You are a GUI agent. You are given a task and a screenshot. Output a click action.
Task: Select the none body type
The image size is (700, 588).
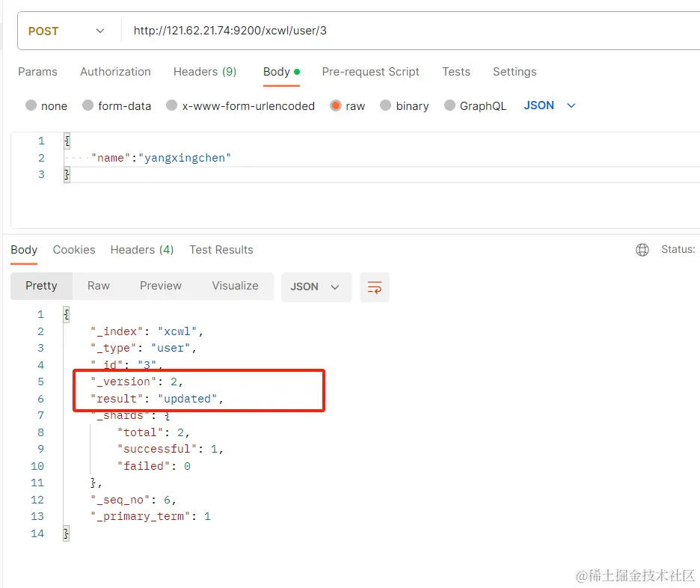point(31,105)
